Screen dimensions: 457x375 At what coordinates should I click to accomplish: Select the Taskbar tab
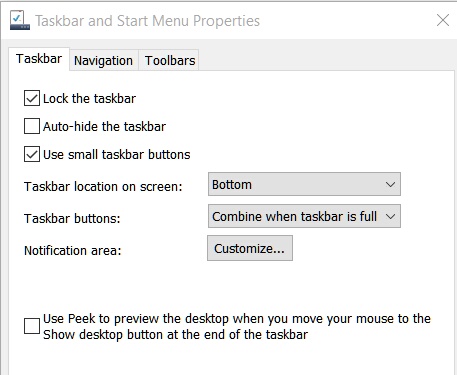[x=39, y=59]
